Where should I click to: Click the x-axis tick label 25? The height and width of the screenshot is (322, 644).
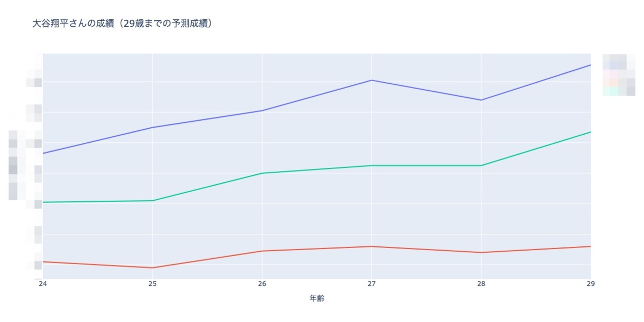point(153,284)
